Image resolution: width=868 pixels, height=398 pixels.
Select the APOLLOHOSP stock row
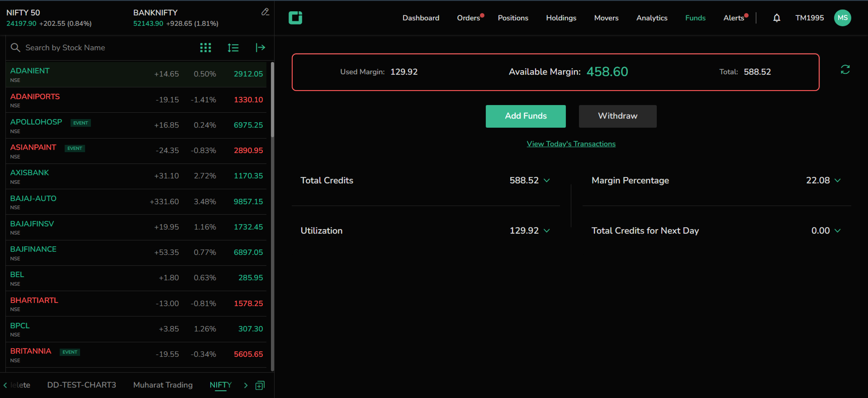(x=136, y=125)
